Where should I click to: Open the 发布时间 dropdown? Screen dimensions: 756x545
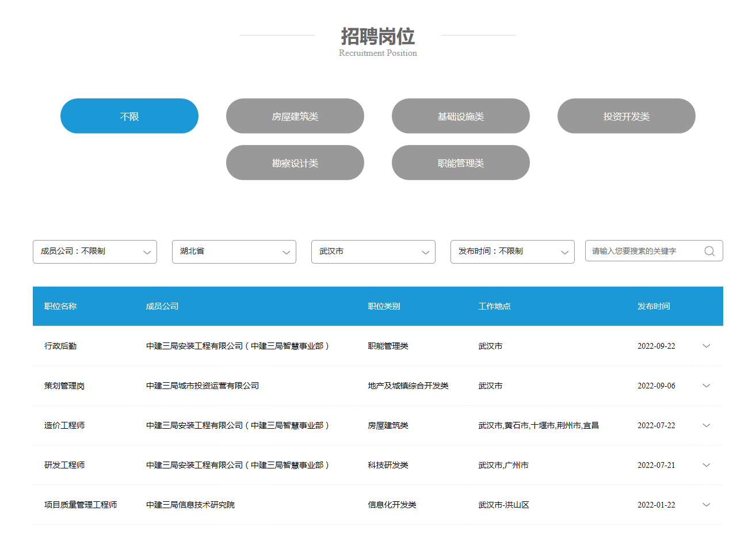point(513,251)
